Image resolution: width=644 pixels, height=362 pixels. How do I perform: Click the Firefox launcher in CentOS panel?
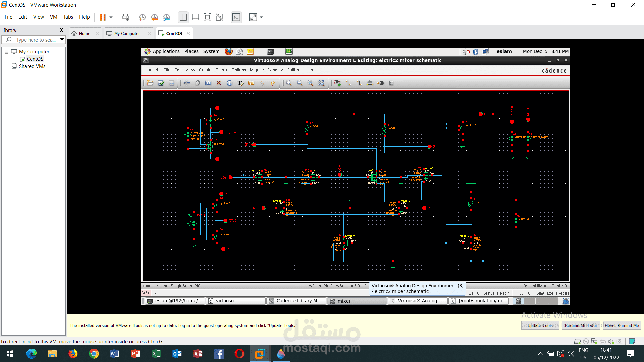[x=229, y=51]
